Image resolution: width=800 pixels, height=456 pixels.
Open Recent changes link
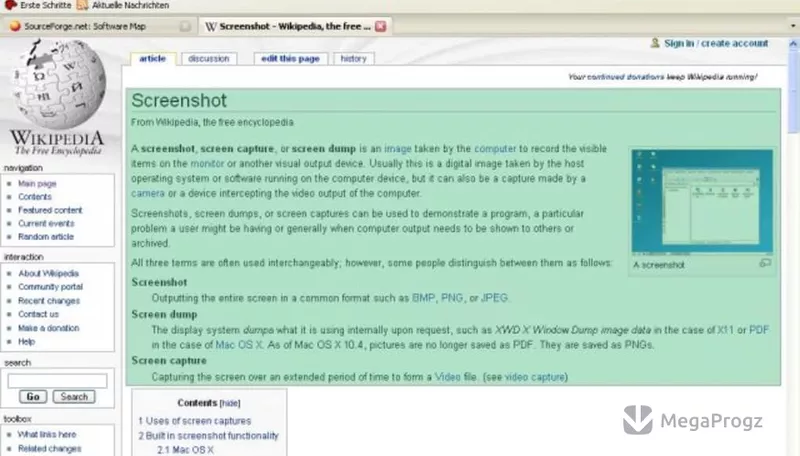click(49, 301)
